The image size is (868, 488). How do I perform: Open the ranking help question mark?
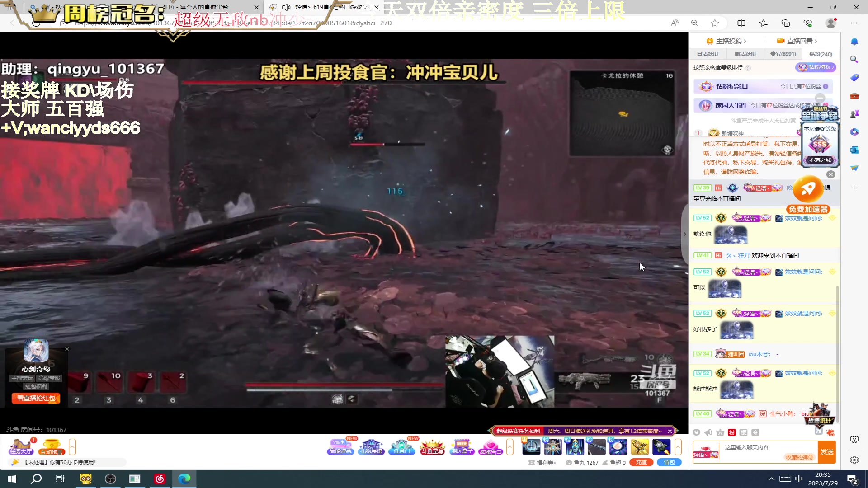[748, 68]
